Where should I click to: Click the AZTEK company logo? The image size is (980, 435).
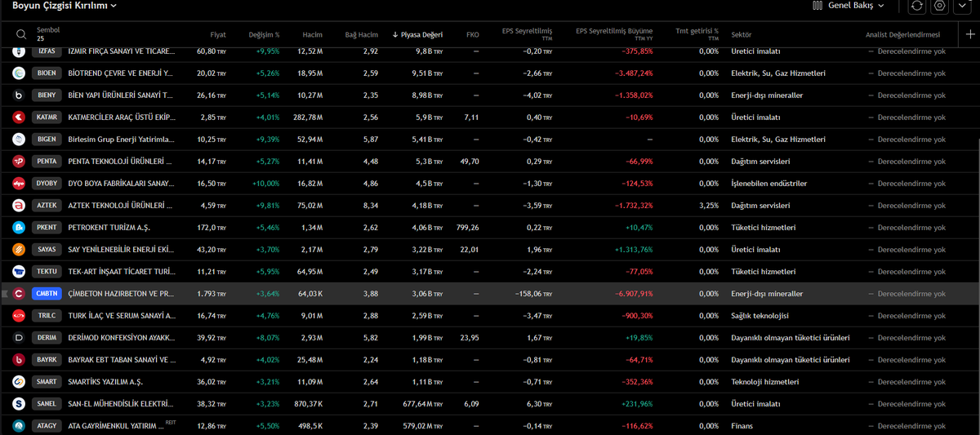19,206
